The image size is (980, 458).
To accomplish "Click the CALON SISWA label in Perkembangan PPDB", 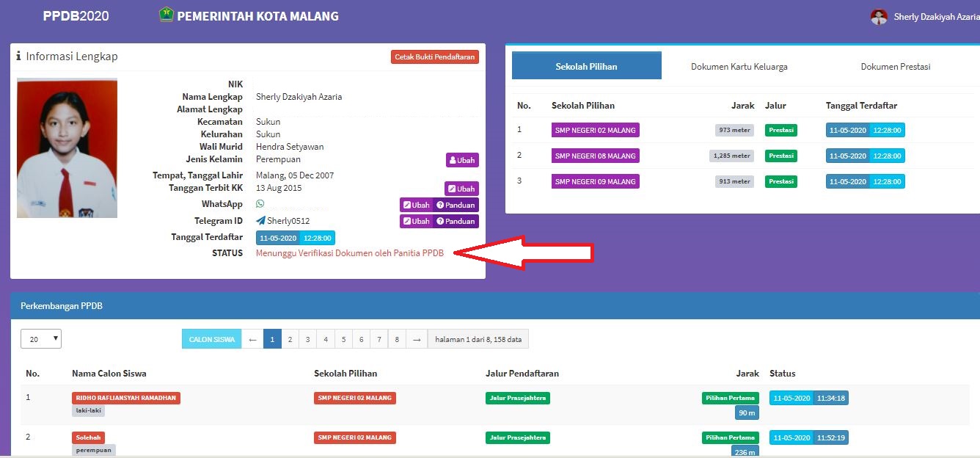I will click(211, 338).
